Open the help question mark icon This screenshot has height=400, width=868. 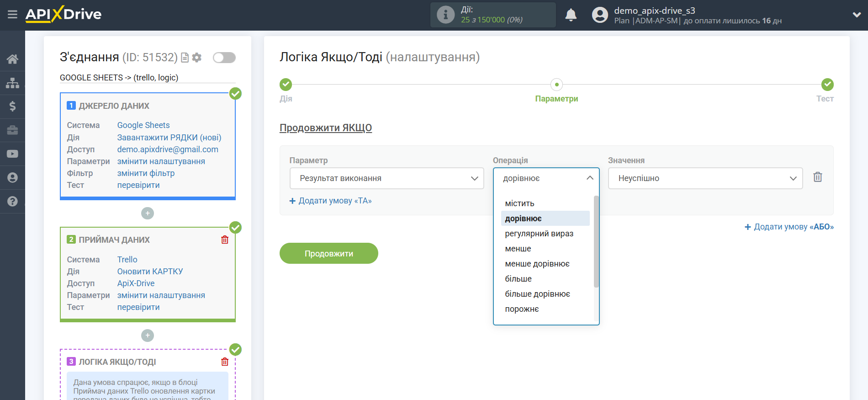click(12, 201)
